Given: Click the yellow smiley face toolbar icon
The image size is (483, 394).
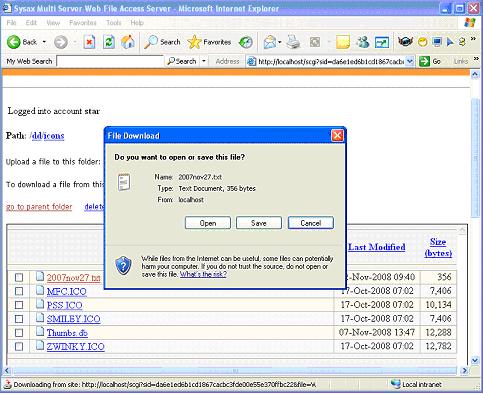Looking at the screenshot, I should tap(423, 42).
